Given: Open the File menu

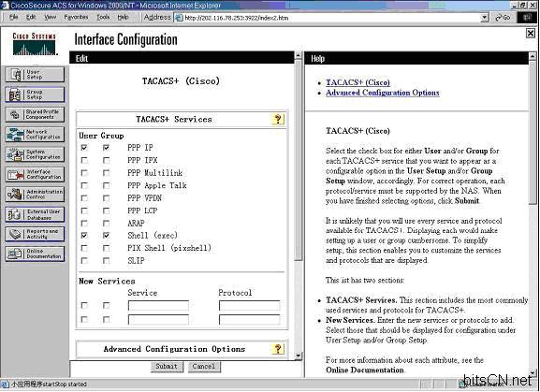Looking at the screenshot, I should [x=13, y=17].
